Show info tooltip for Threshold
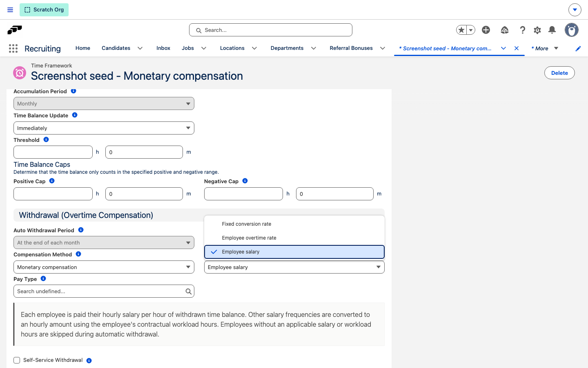This screenshot has width=588, height=368. point(46,140)
